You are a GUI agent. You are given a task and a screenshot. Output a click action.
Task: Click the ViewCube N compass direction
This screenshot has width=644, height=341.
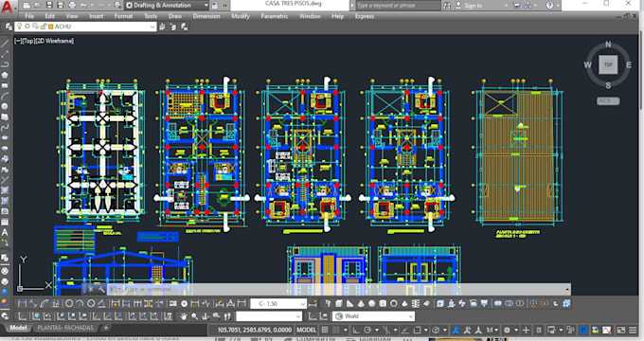click(608, 45)
